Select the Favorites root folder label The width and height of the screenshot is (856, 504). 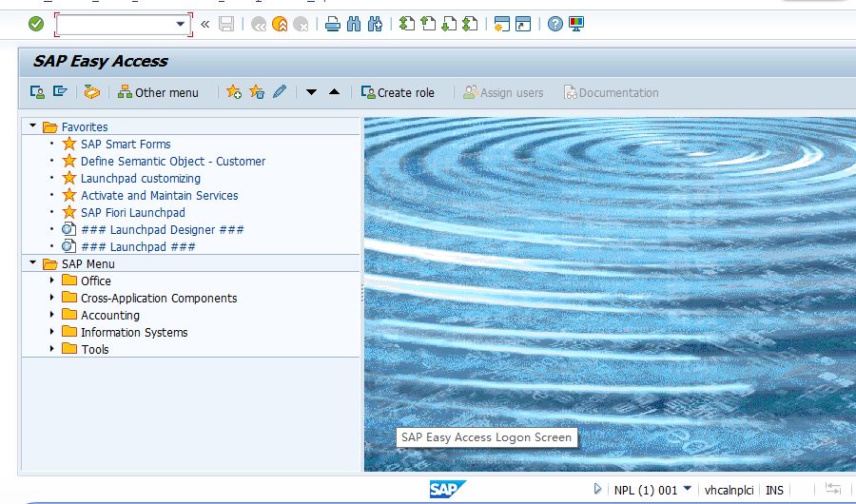point(85,126)
